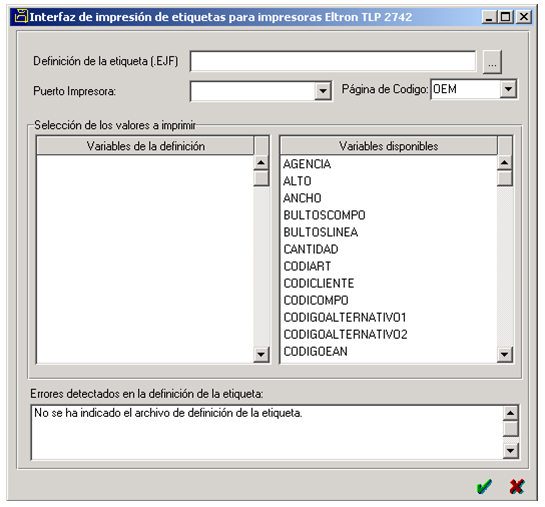Viewport: 545px width, 507px height.
Task: Select CANTIDAD in available variables
Action: click(x=311, y=249)
